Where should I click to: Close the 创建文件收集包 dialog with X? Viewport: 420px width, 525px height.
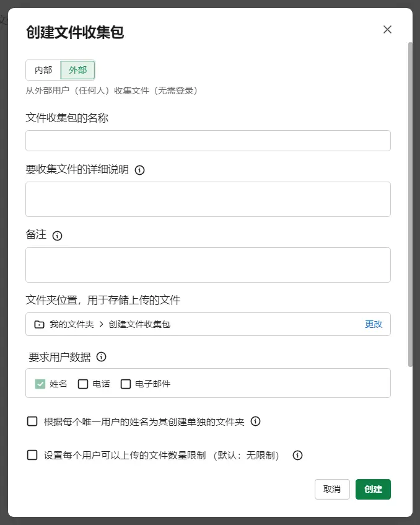pyautogui.click(x=387, y=30)
